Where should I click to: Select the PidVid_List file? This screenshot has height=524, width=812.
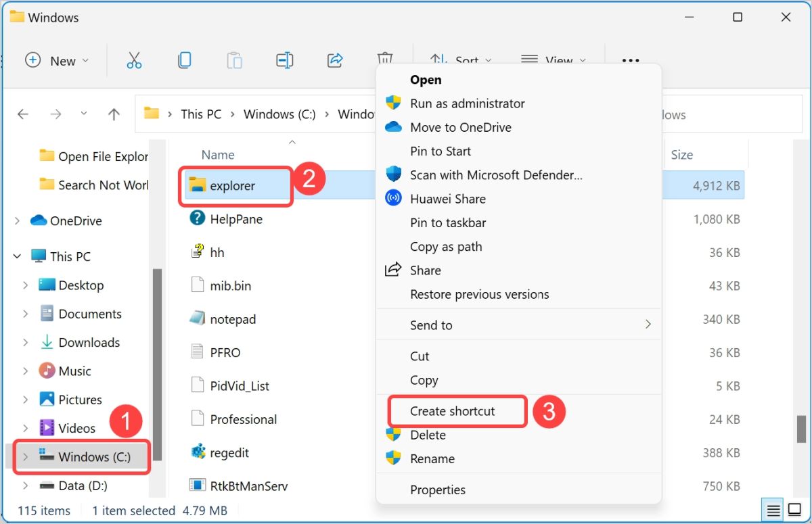pos(240,385)
